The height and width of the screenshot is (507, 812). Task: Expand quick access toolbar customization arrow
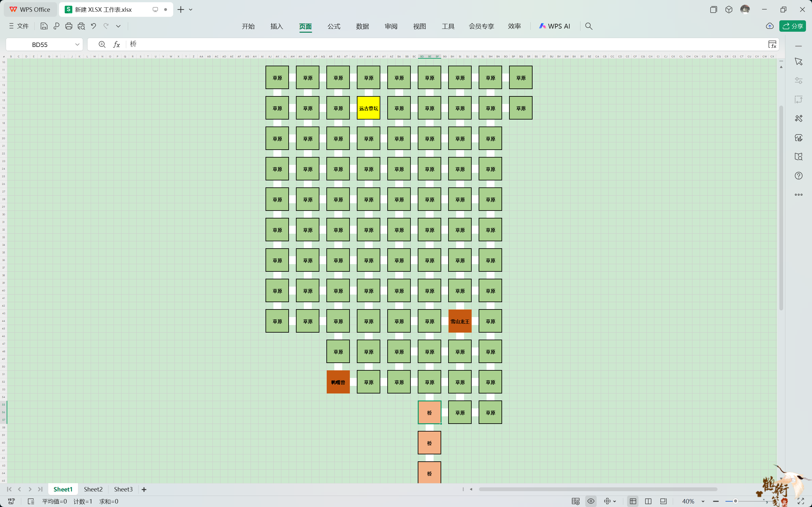pyautogui.click(x=118, y=26)
